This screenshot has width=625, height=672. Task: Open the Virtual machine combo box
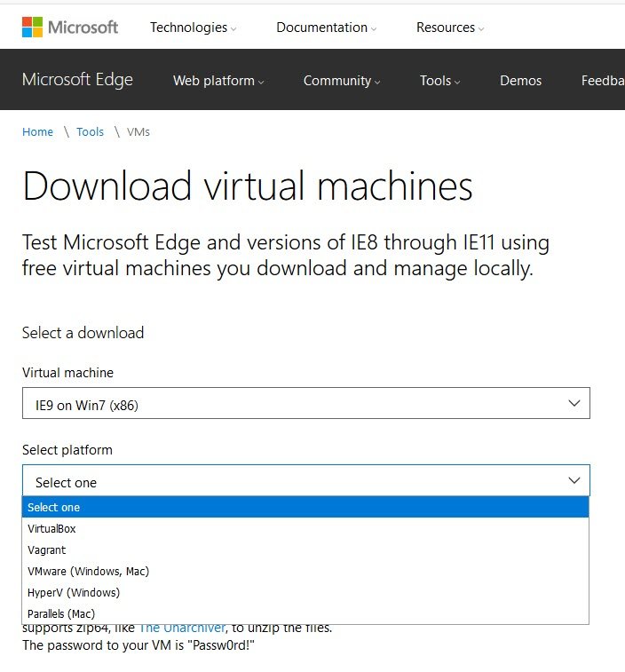(305, 404)
